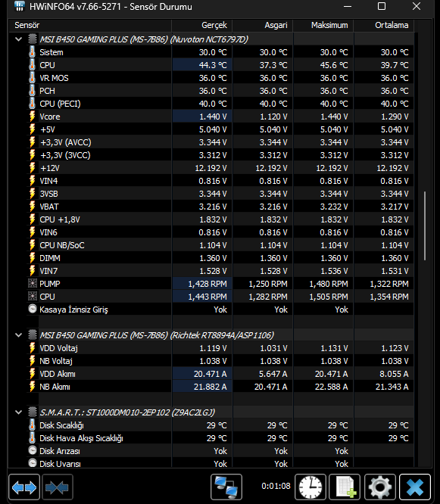Click fan icon beside PUMP

[x=32, y=284]
